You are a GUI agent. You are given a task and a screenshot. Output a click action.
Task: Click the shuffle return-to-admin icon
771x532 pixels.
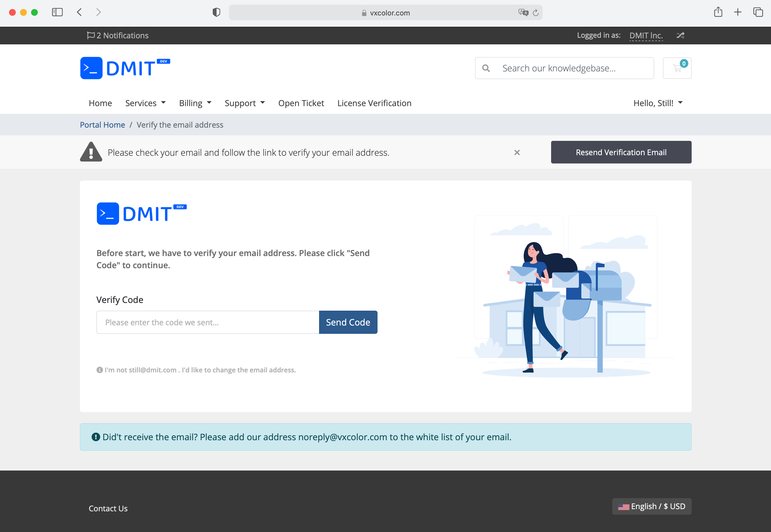[x=680, y=35]
